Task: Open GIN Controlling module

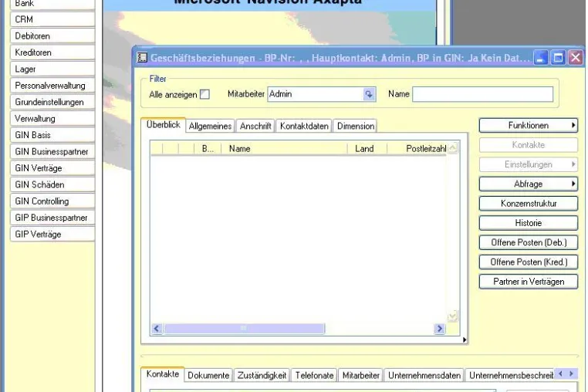Action: point(52,201)
